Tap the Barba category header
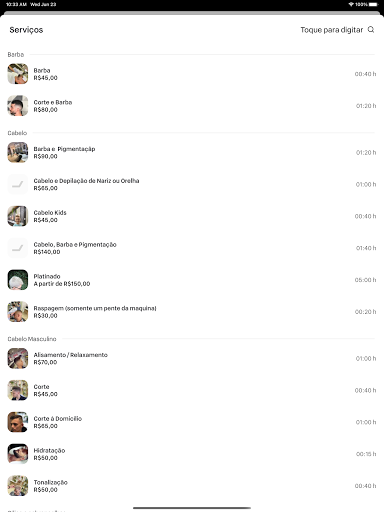Screen dimensions: 384x512 pyautogui.click(x=16, y=54)
